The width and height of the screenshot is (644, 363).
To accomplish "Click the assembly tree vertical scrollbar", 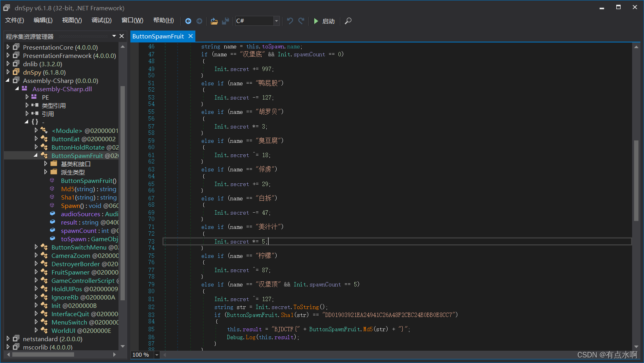I will [122, 193].
